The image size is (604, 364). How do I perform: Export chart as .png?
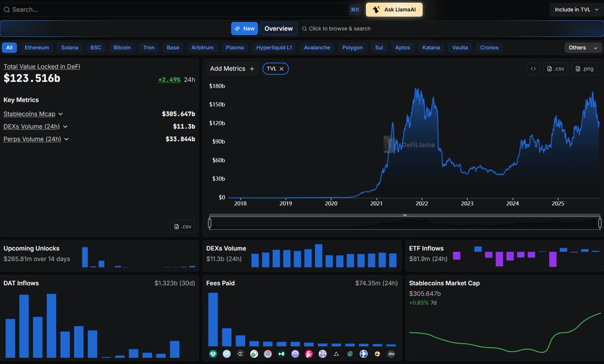584,69
